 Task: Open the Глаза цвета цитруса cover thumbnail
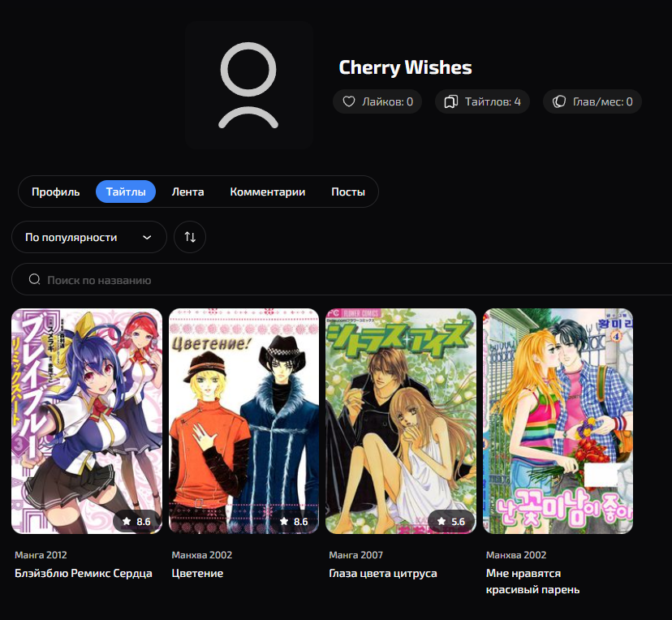coord(401,421)
